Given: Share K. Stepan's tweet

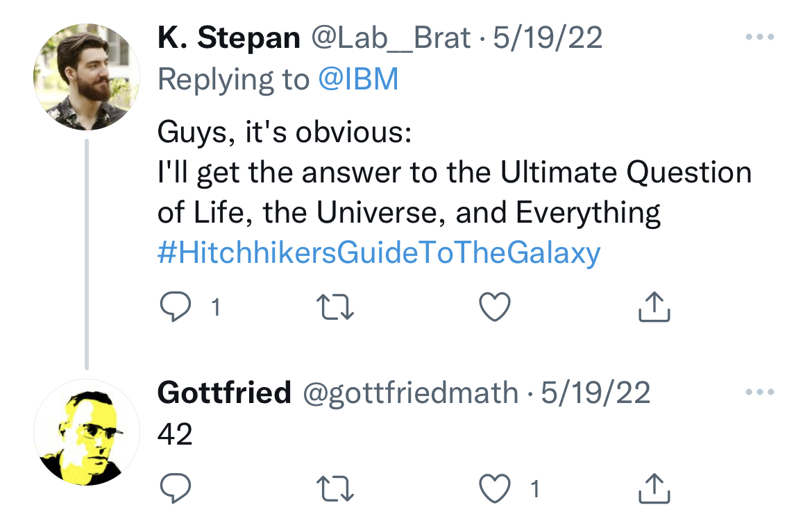Looking at the screenshot, I should pos(654,307).
